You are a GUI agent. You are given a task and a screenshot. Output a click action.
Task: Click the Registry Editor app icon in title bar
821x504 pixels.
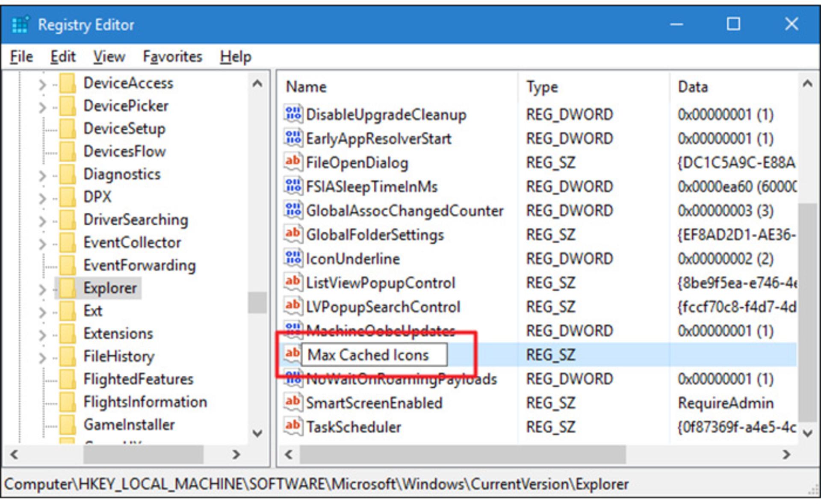[20, 24]
